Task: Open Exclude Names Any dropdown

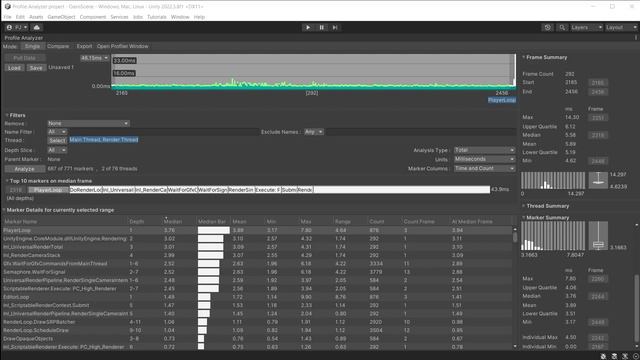Action: point(313,132)
